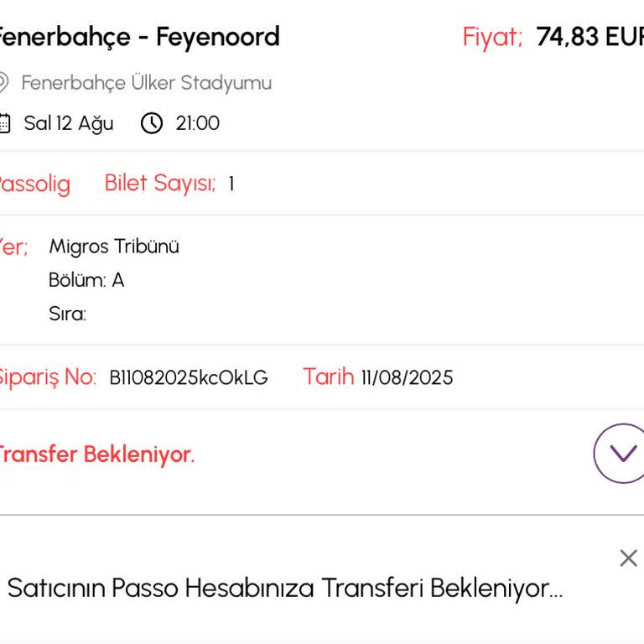Screen dimensions: 644x644
Task: Dismiss the transfer waiting notification
Action: pos(628,558)
